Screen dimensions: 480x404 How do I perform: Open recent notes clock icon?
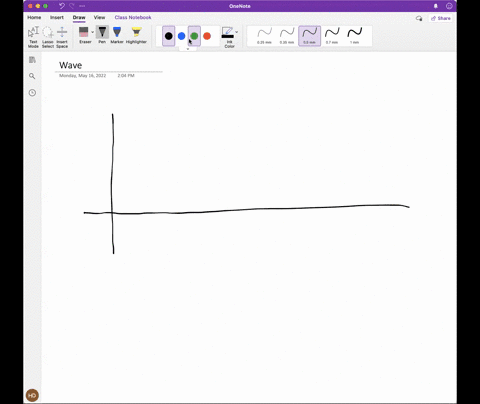coord(32,93)
